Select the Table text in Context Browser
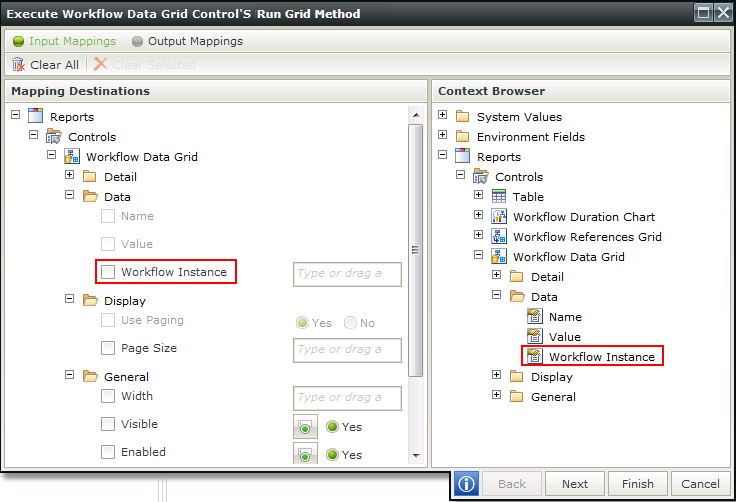The image size is (736, 502). point(528,197)
